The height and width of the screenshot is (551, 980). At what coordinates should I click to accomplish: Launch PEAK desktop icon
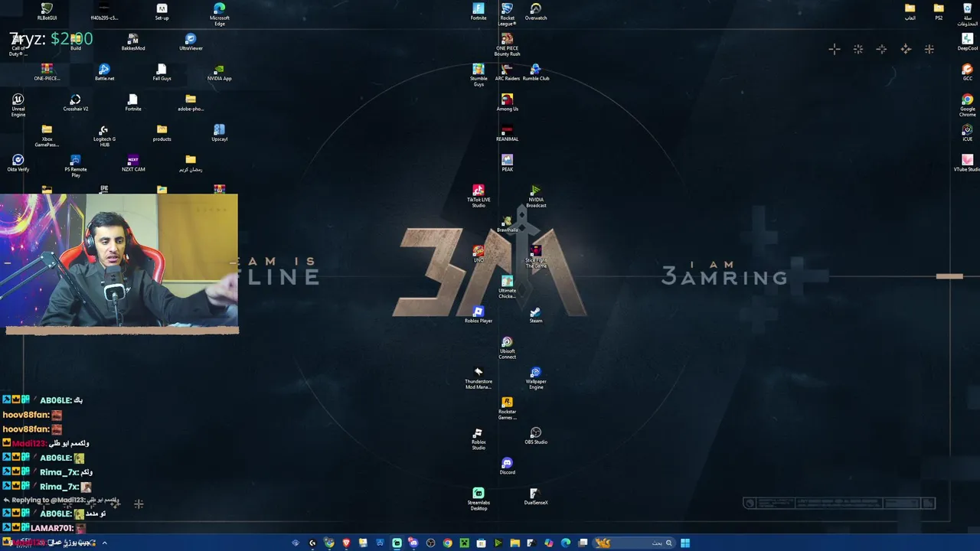(507, 163)
